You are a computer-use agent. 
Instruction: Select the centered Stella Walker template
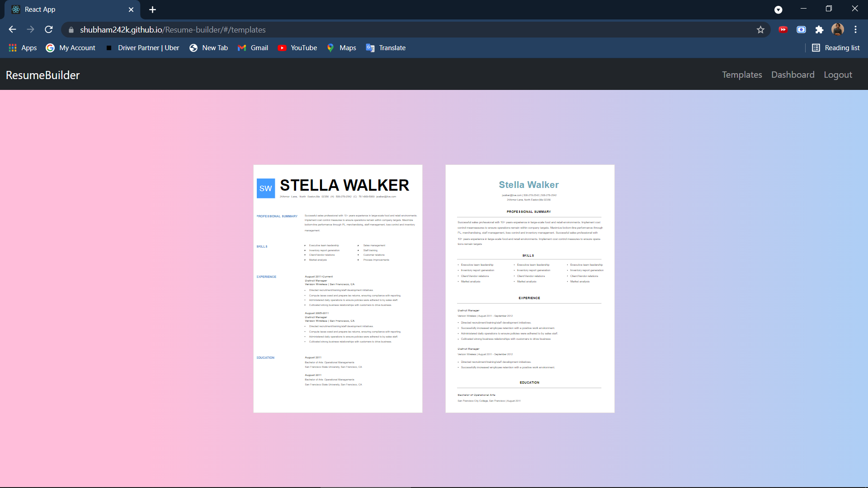click(529, 288)
